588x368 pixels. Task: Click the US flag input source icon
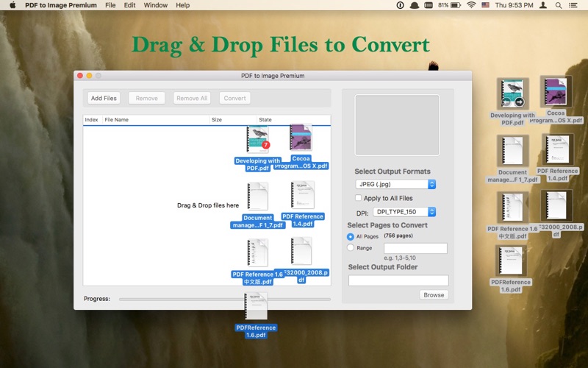click(486, 5)
